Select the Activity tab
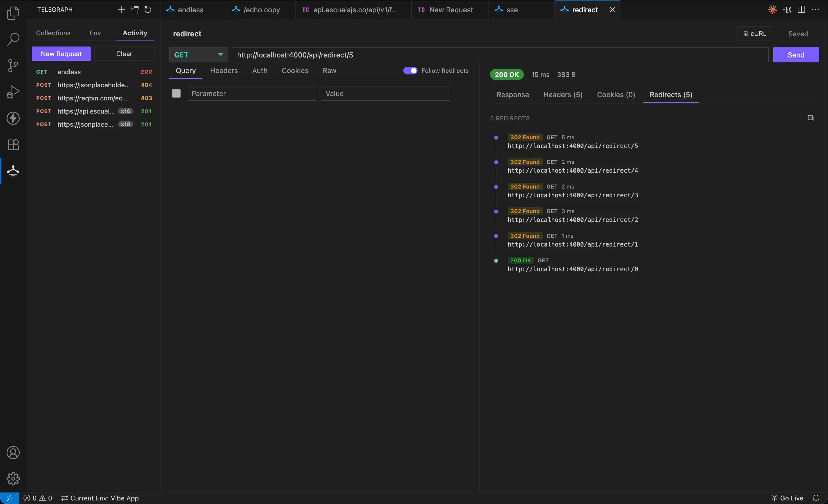 135,33
